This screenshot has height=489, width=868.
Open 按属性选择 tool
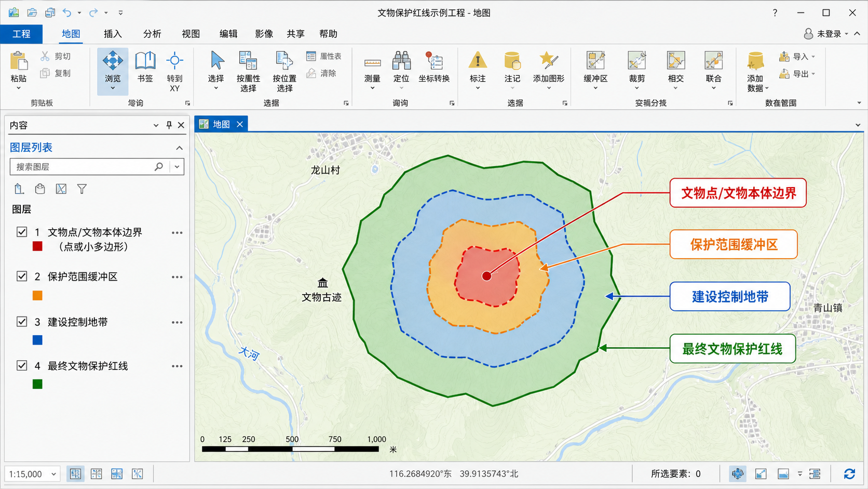[248, 71]
